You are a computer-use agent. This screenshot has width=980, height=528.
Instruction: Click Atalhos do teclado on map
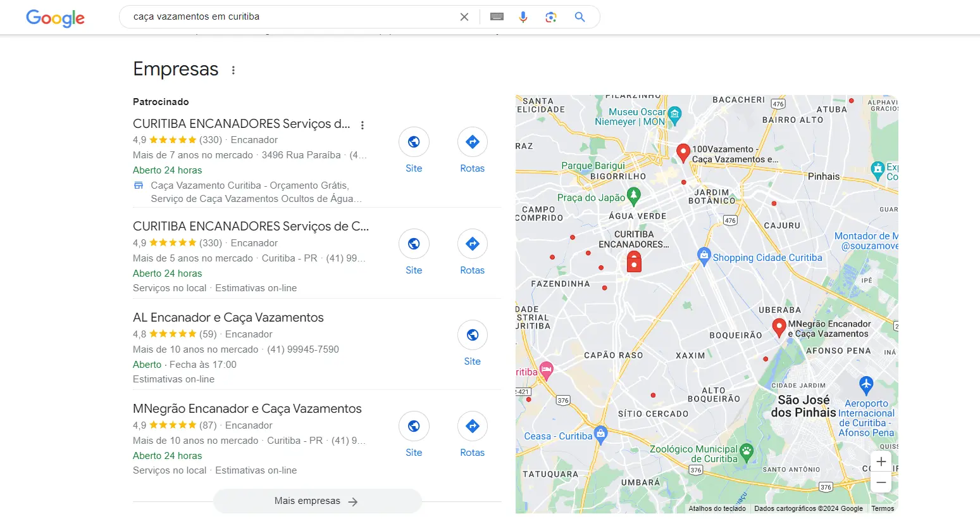[x=717, y=508]
